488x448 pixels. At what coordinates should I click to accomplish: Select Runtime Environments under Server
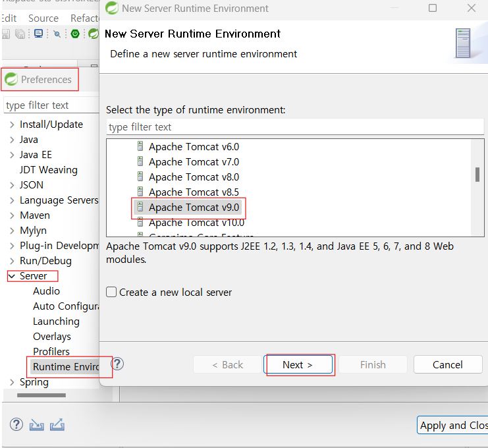point(66,367)
